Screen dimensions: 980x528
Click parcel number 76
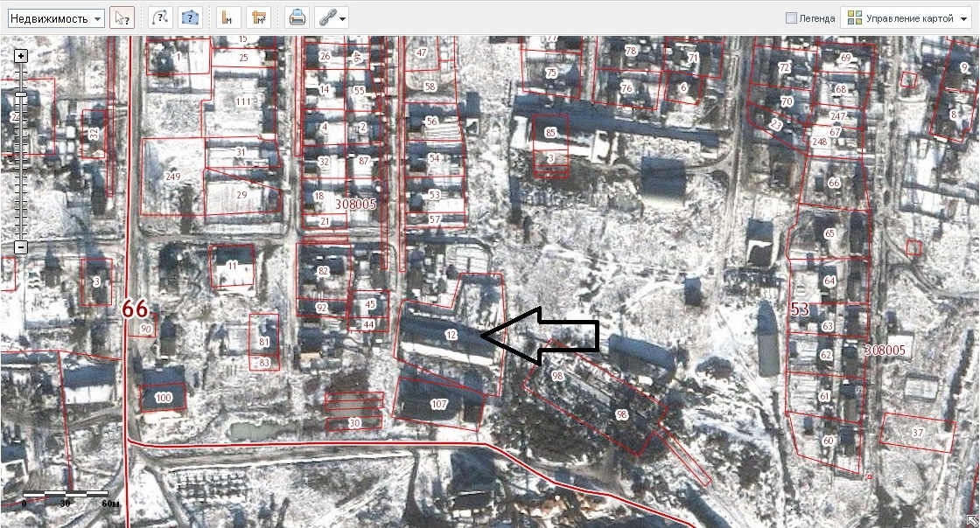(626, 88)
